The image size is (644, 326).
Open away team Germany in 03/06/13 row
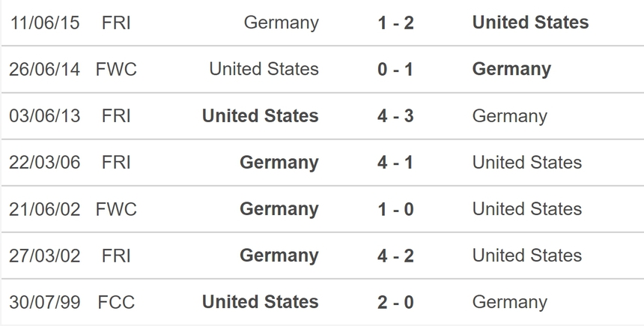tap(509, 116)
